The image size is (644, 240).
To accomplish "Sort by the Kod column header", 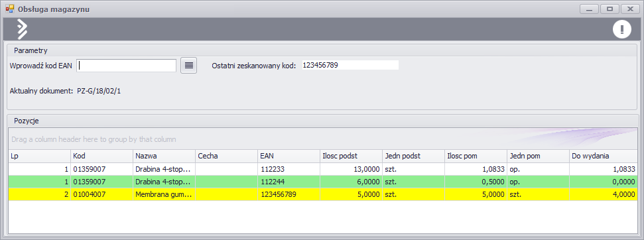I will click(x=102, y=156).
